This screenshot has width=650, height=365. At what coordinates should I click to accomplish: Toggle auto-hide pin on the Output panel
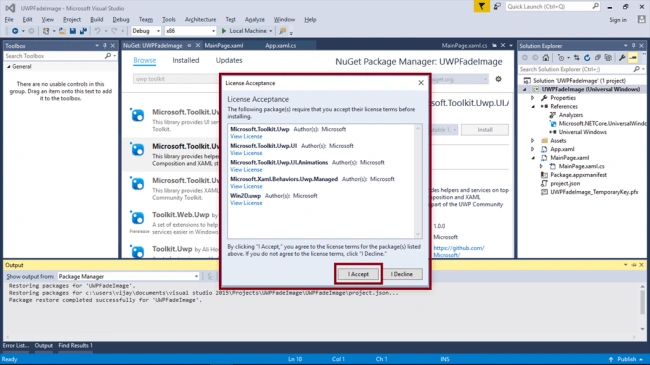click(633, 265)
